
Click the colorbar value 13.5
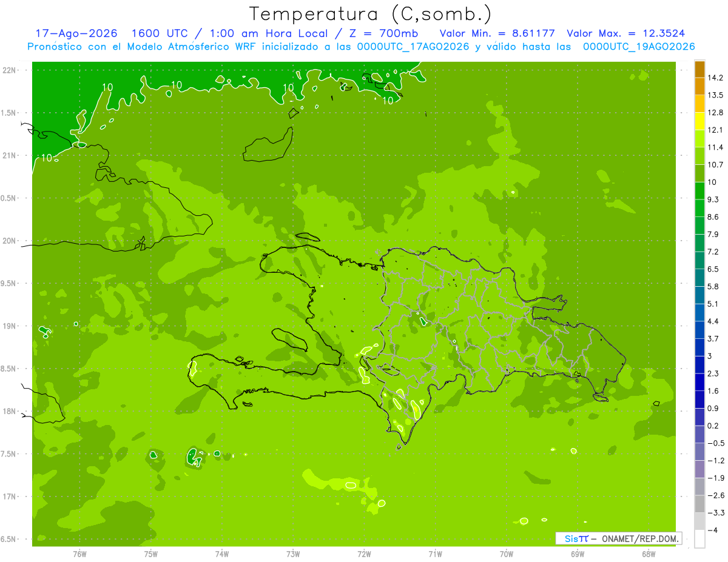(715, 95)
